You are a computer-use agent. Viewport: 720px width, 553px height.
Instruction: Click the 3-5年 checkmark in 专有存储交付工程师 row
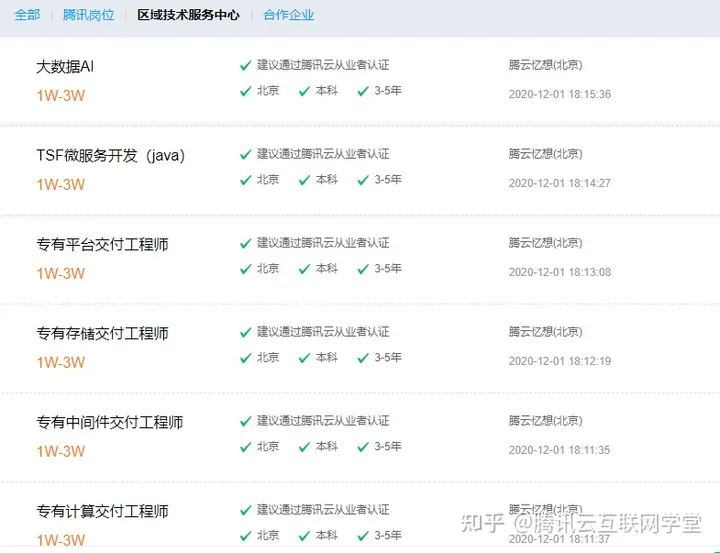pos(363,358)
